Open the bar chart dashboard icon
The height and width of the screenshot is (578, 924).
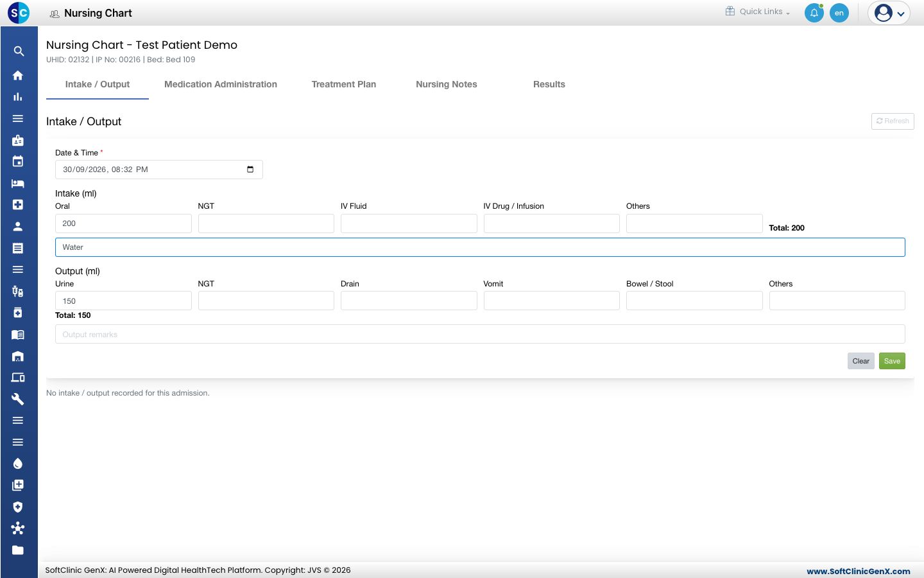click(18, 97)
